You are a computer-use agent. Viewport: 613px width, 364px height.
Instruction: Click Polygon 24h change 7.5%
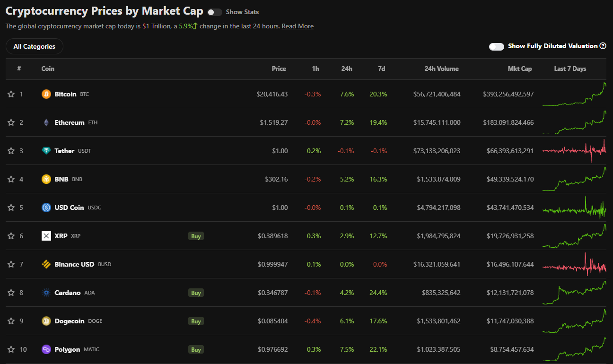coord(347,349)
